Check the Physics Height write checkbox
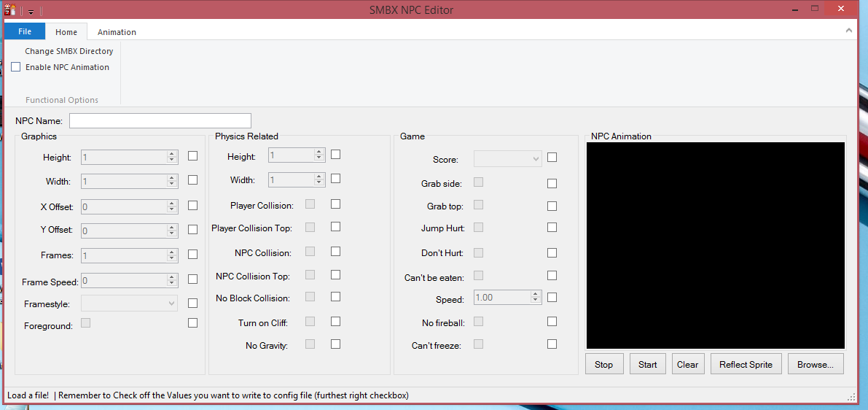 335,154
